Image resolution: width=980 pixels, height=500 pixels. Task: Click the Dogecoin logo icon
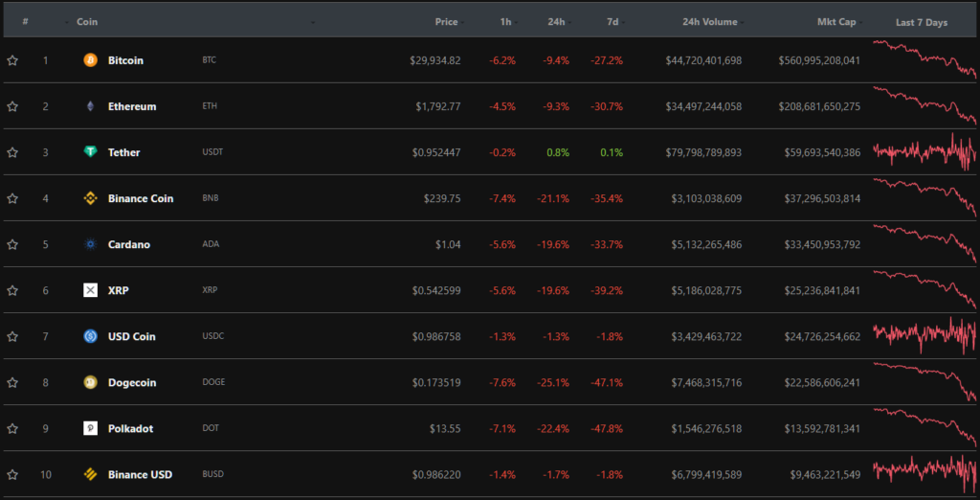pos(91,382)
